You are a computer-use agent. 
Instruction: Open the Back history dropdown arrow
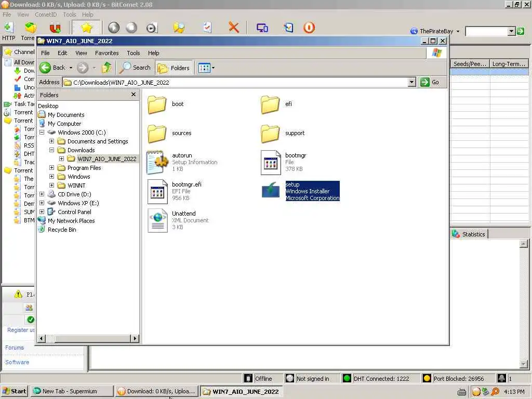point(71,68)
